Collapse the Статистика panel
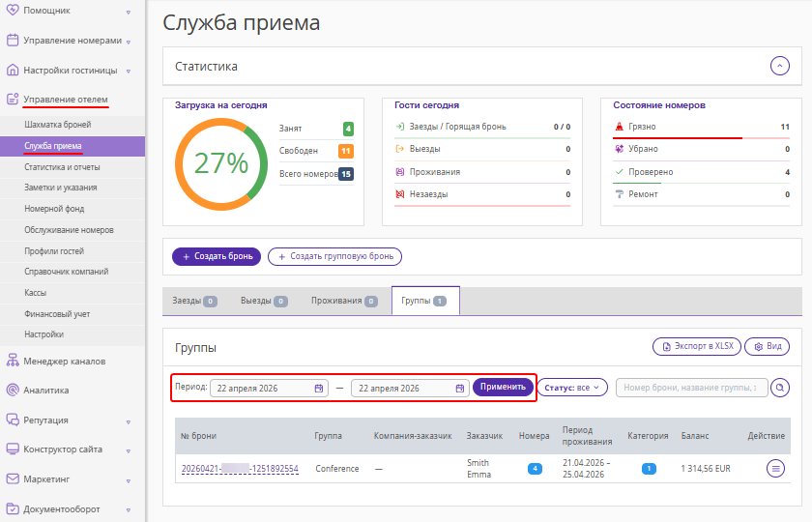812x522 pixels. [x=780, y=66]
